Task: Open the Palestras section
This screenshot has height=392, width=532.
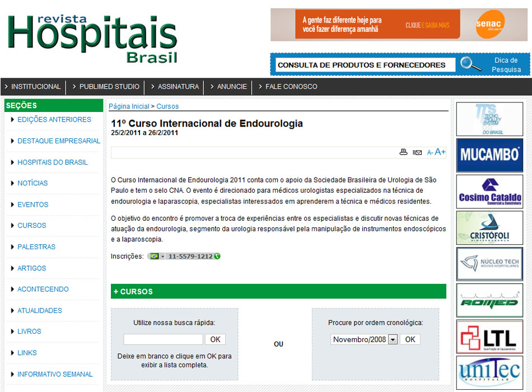Action: pos(36,247)
